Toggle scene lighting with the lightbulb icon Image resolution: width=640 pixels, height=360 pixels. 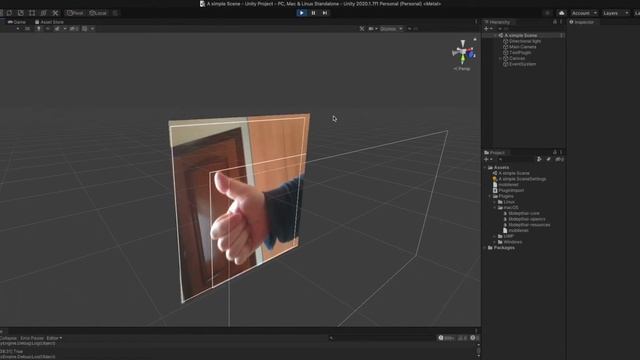pos(39,29)
